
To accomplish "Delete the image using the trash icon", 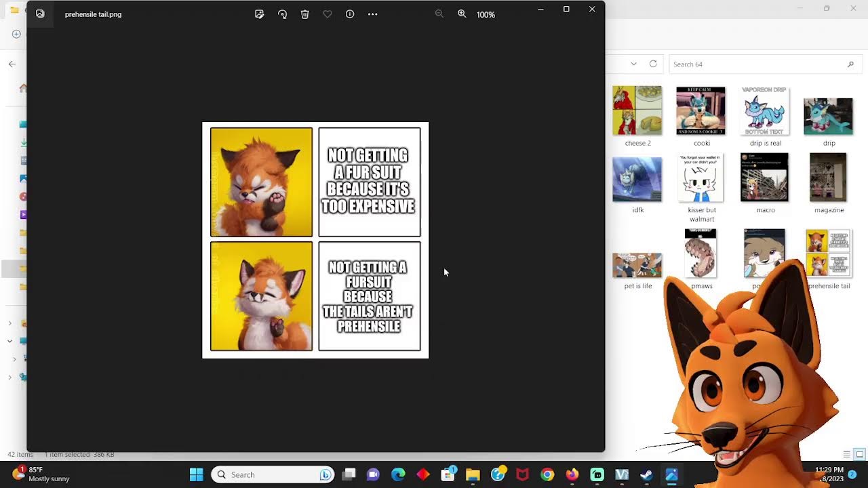I will (x=305, y=14).
